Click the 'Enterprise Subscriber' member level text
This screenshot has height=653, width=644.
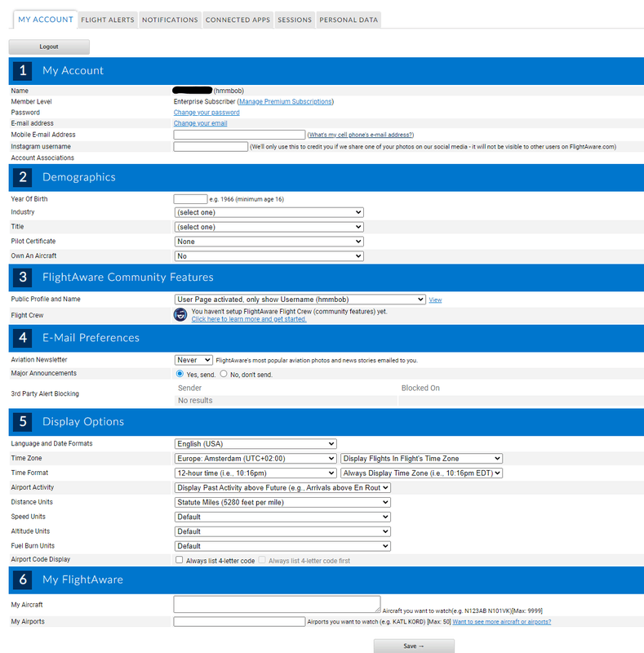[x=205, y=101]
